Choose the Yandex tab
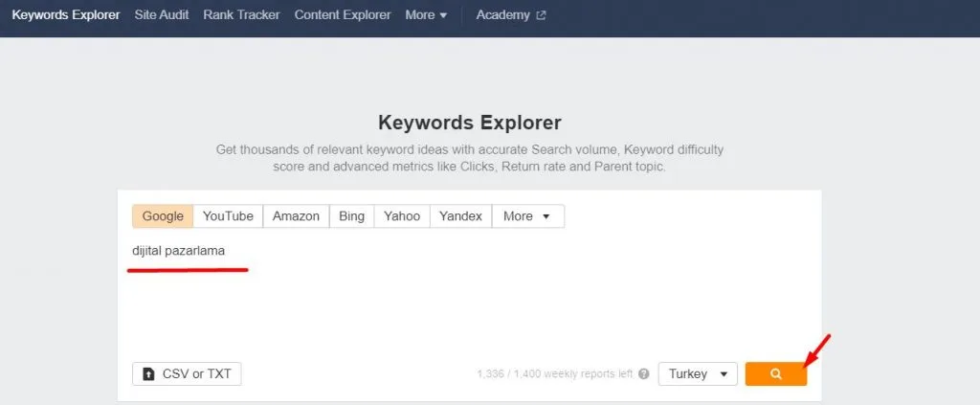This screenshot has height=405, width=980. click(460, 216)
